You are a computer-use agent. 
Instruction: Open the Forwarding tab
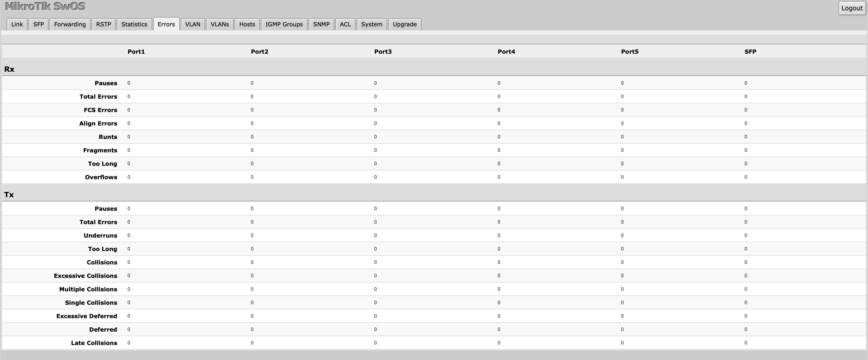pyautogui.click(x=70, y=24)
